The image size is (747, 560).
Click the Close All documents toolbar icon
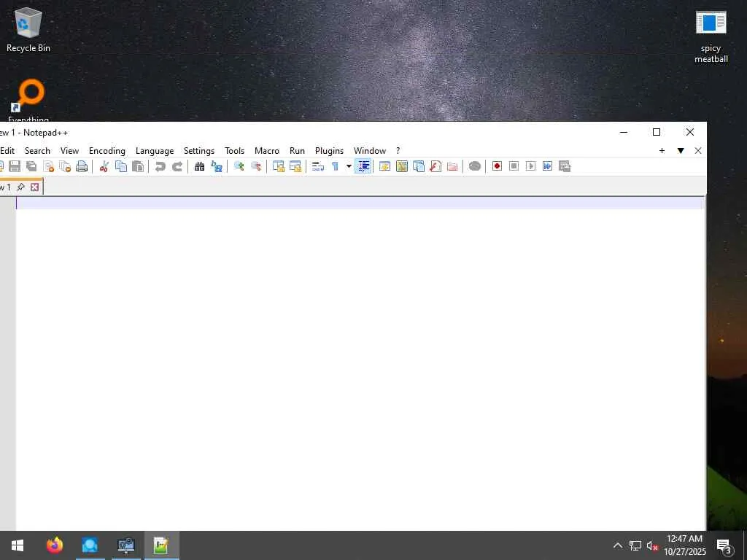(x=65, y=166)
